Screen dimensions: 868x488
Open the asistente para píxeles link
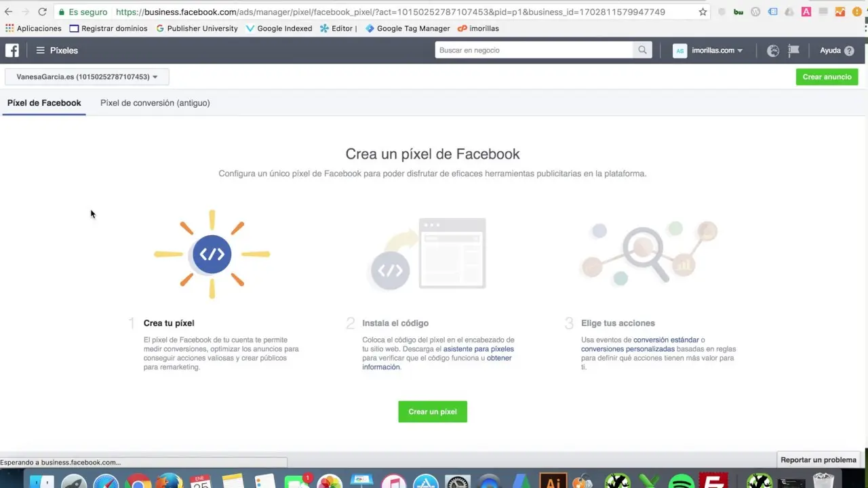tap(479, 349)
